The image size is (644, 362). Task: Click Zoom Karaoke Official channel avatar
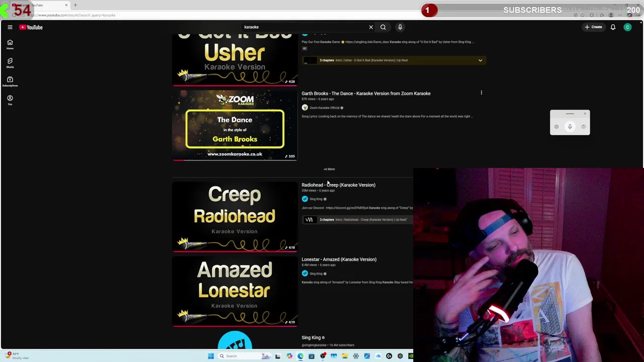[x=304, y=108]
